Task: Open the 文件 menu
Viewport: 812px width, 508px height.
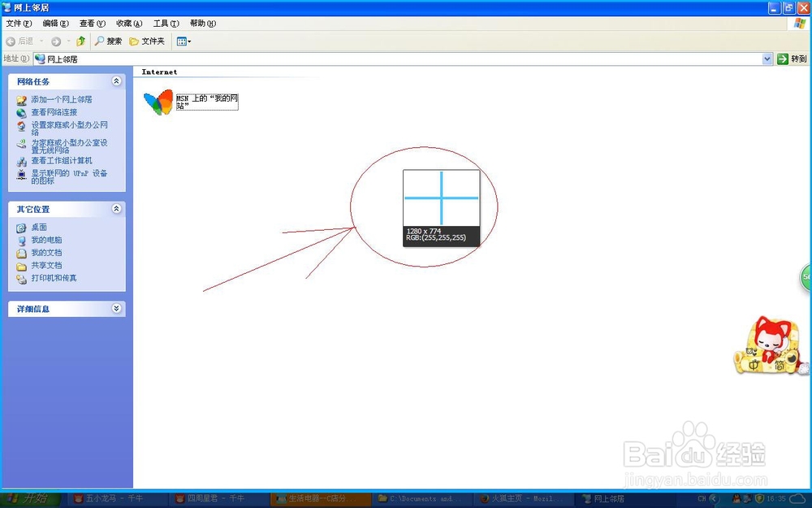Action: pyautogui.click(x=19, y=24)
